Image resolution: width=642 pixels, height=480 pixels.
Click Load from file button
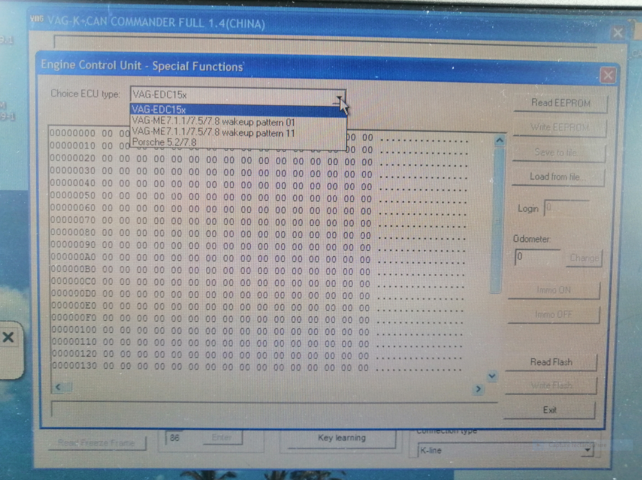click(558, 177)
